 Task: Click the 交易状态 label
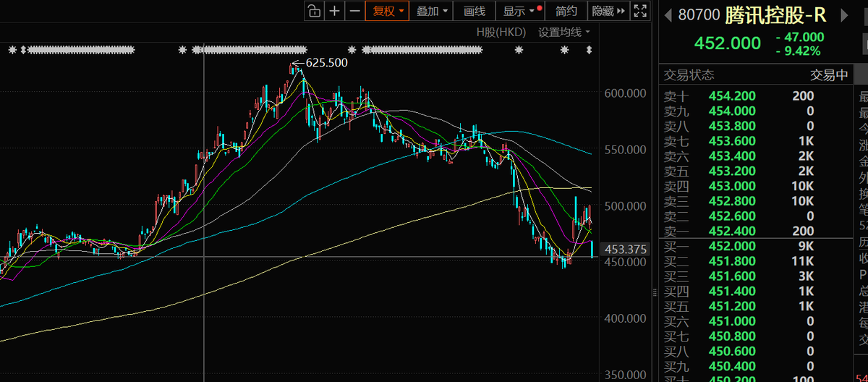[x=689, y=75]
